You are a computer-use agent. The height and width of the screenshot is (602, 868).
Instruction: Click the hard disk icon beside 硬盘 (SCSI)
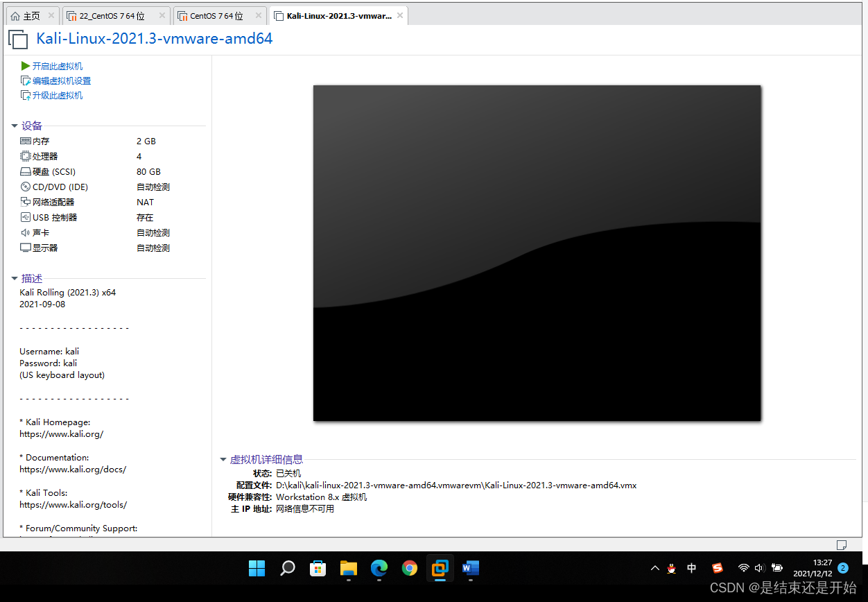26,171
